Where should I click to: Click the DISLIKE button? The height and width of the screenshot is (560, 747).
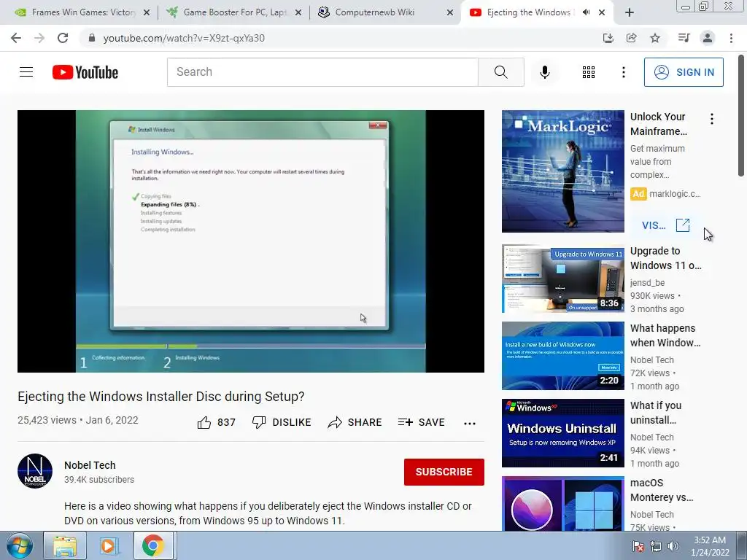click(x=282, y=422)
